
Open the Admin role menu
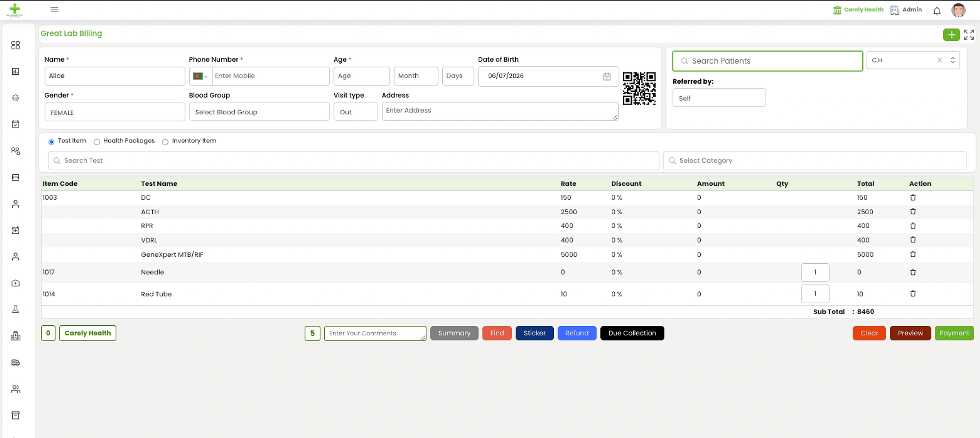[x=906, y=10]
